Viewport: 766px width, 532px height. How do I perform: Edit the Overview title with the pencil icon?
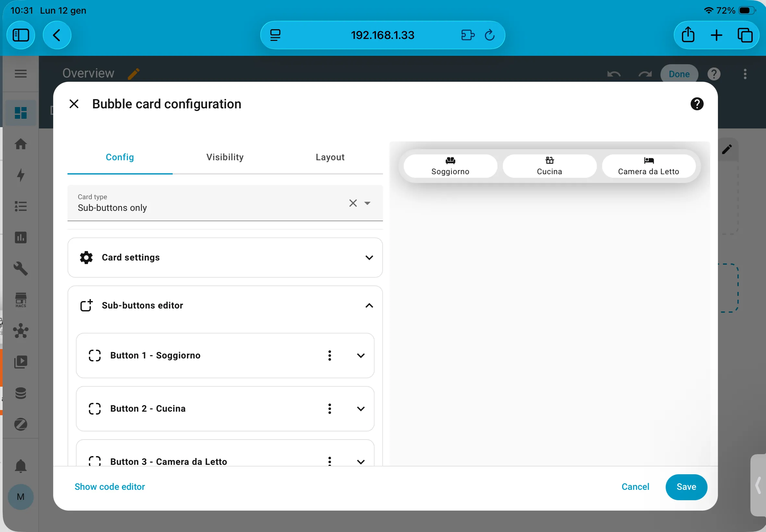pos(133,73)
